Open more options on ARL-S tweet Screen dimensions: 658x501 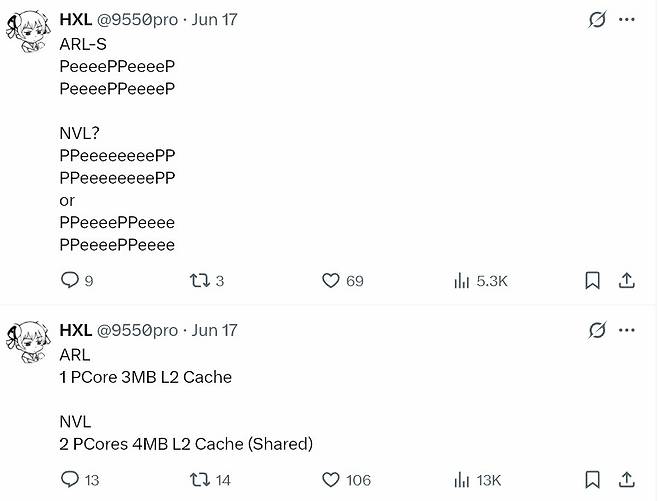tap(627, 19)
